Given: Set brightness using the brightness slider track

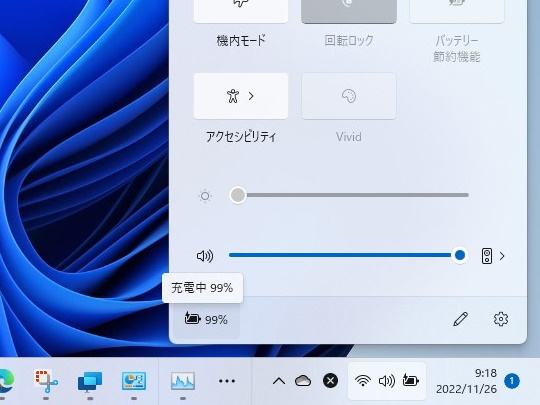Looking at the screenshot, I should [350, 195].
